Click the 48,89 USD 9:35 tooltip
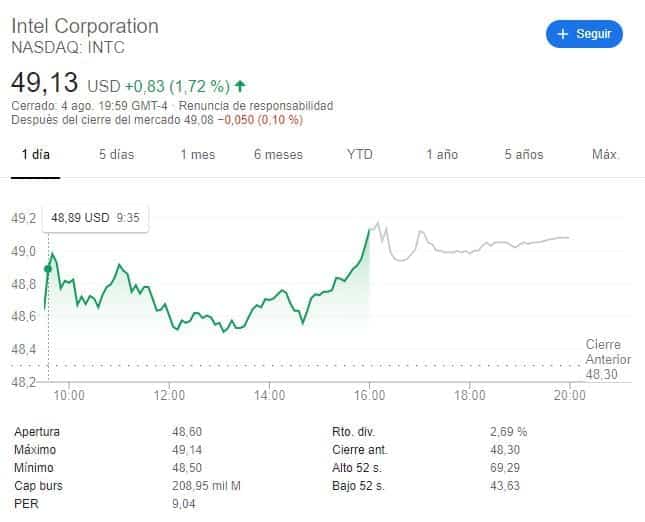This screenshot has height=522, width=645. pyautogui.click(x=95, y=218)
